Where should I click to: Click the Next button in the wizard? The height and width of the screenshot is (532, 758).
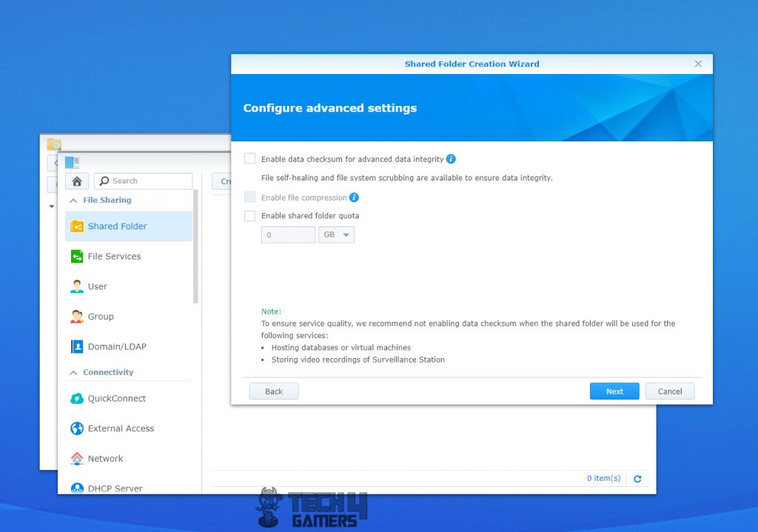click(614, 391)
